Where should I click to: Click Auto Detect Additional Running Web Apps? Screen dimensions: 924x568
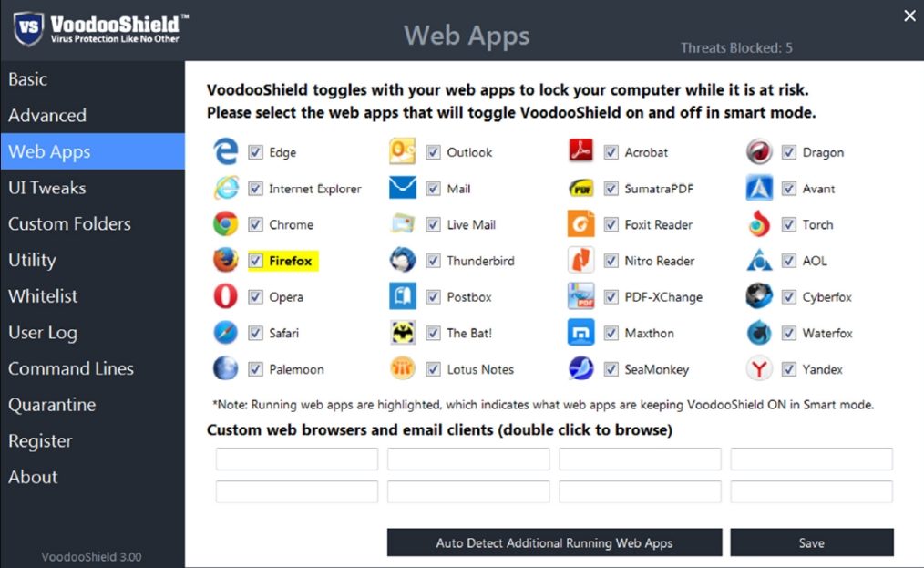[555, 542]
